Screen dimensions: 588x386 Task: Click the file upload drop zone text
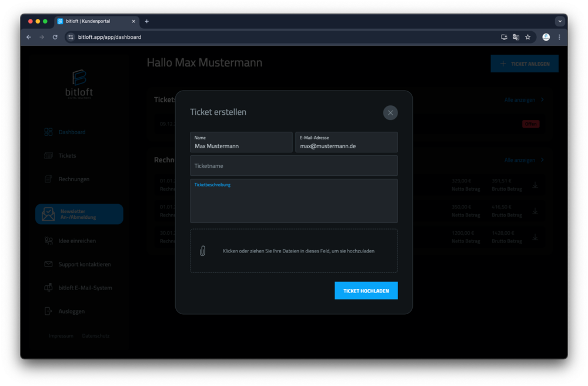pyautogui.click(x=299, y=251)
